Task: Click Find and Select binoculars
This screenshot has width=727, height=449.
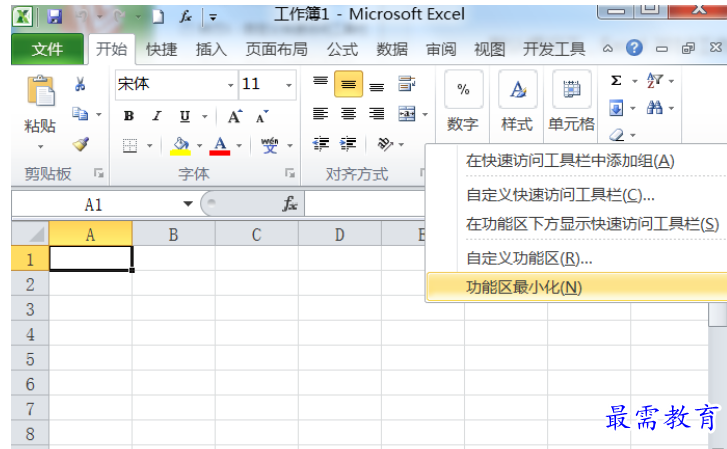Action: tap(655, 108)
